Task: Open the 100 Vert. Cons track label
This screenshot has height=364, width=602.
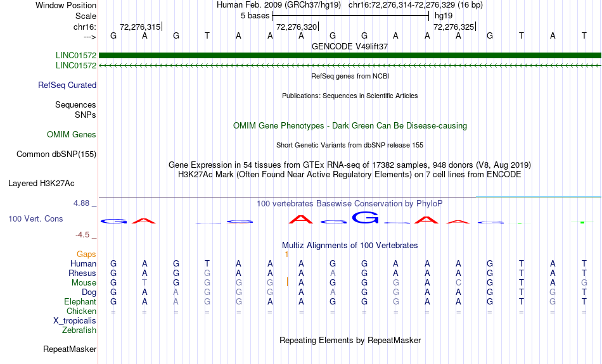Action: (35, 219)
